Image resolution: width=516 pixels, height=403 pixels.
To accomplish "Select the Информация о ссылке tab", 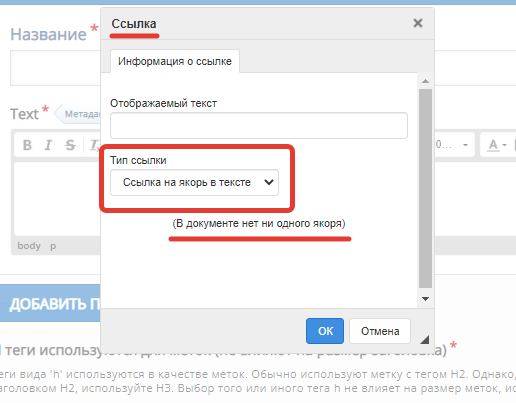I will [175, 61].
